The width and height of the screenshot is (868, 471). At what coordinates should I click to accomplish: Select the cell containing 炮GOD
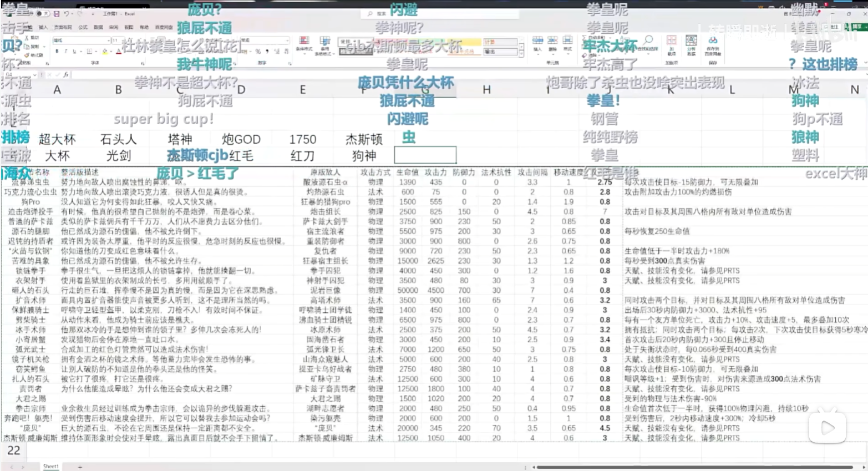[x=241, y=139]
